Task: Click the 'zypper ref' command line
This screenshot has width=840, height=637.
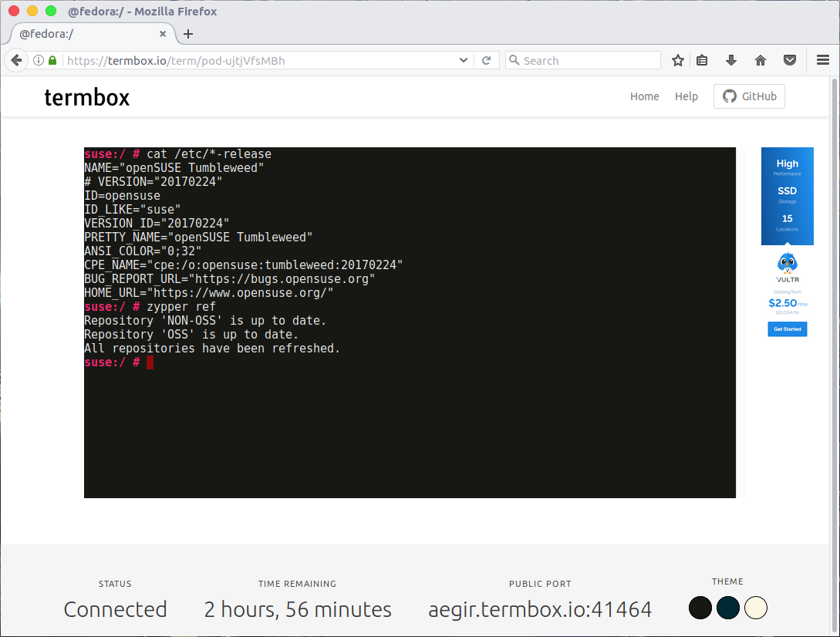Action: [150, 306]
